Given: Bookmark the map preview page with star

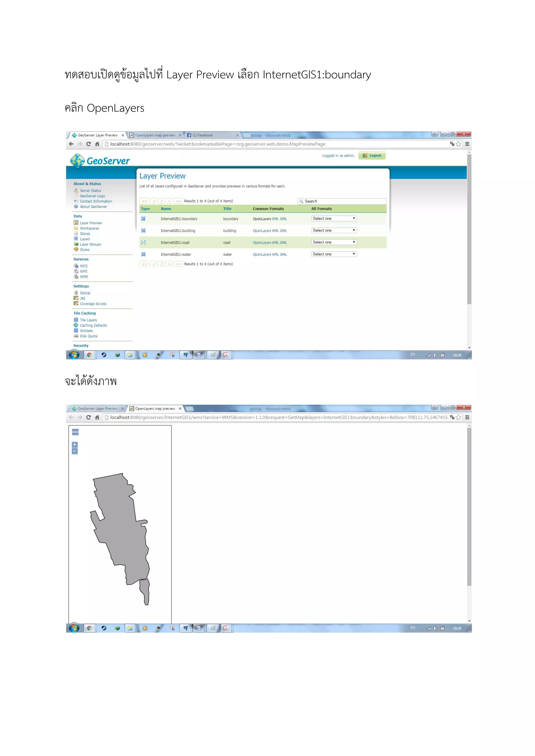Looking at the screenshot, I should 458,417.
